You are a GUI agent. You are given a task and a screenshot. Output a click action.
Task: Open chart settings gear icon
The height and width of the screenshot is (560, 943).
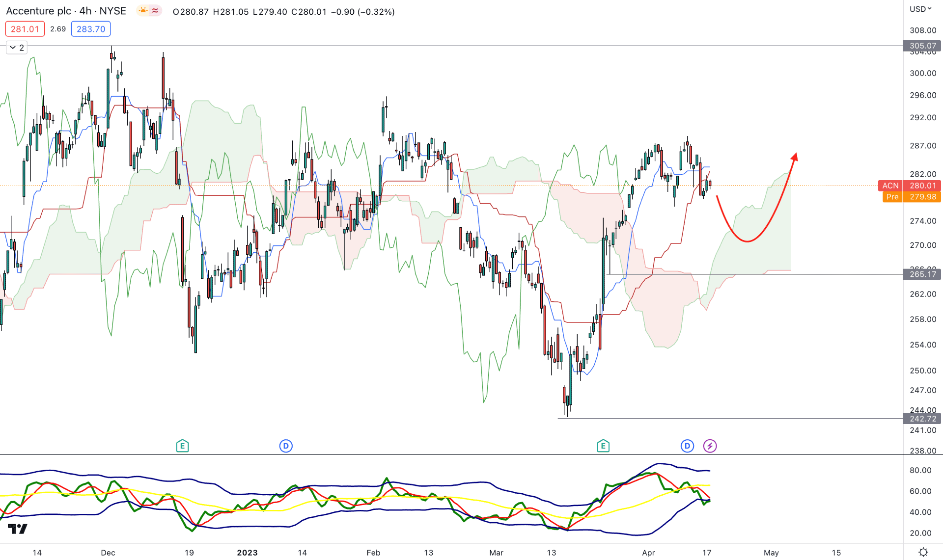923,552
